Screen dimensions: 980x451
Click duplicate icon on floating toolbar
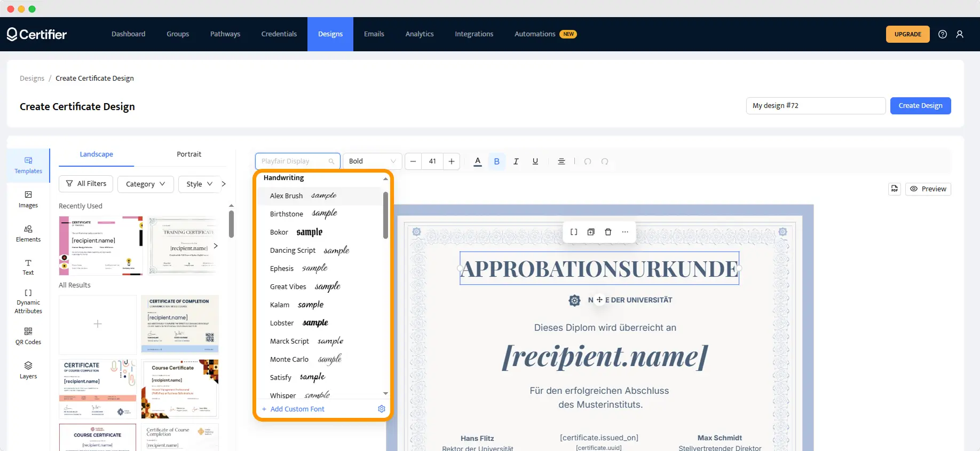pyautogui.click(x=591, y=232)
